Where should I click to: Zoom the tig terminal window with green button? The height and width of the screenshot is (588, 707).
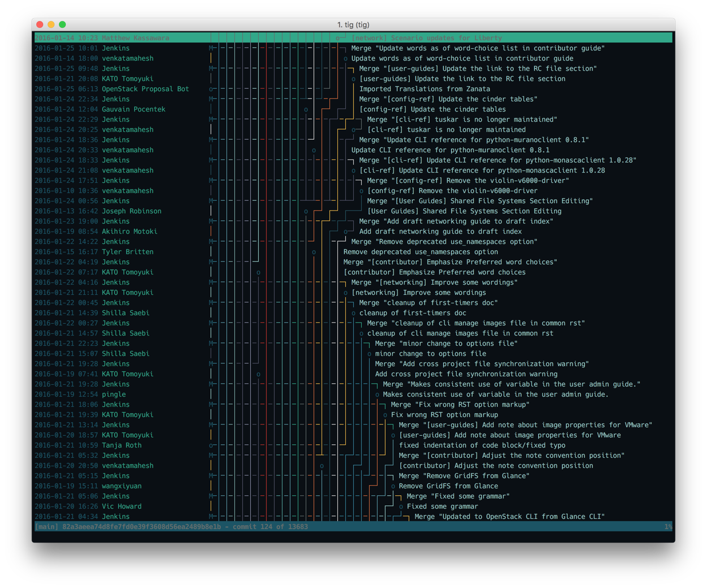point(62,24)
